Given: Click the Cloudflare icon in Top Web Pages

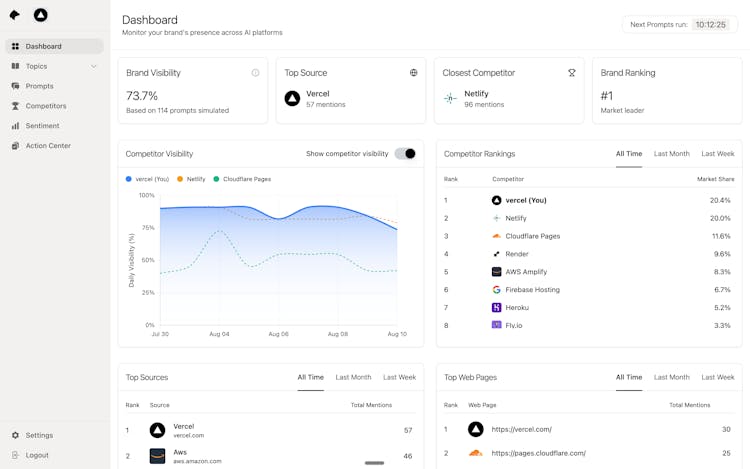Looking at the screenshot, I should (x=475, y=453).
